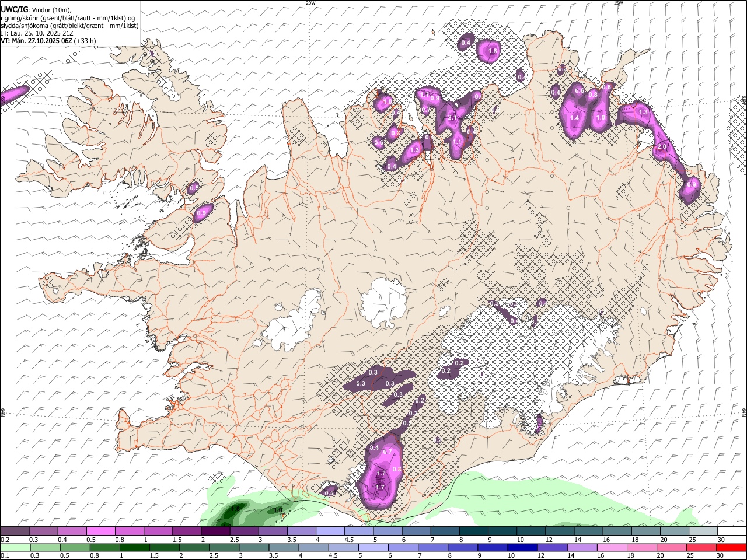Click the 1.7 snowfall value near south coast
Image resolution: width=747 pixels, height=560 pixels.
coord(380,487)
